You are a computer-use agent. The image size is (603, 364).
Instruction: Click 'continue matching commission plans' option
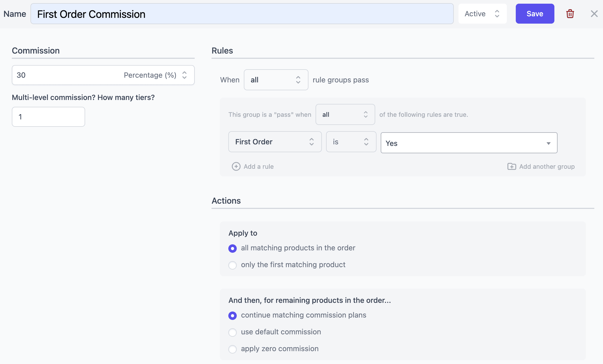point(232,314)
